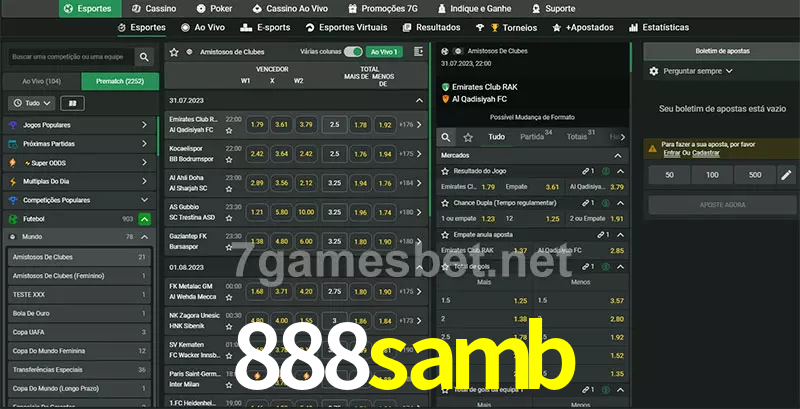Pick the 10.00 W2 odds for AS Gubbio match
This screenshot has width=800, height=409.
(x=306, y=212)
